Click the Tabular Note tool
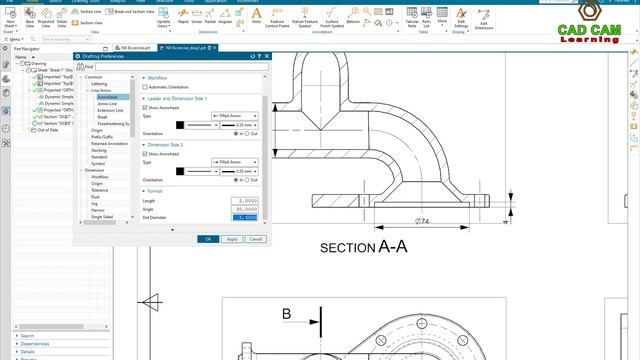This screenshot has height=360, width=640. point(412,18)
